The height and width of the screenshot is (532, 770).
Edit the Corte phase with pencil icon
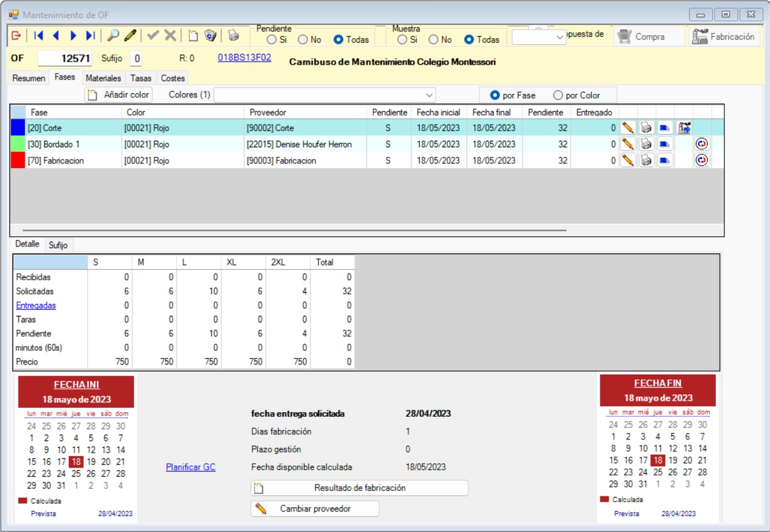[628, 128]
